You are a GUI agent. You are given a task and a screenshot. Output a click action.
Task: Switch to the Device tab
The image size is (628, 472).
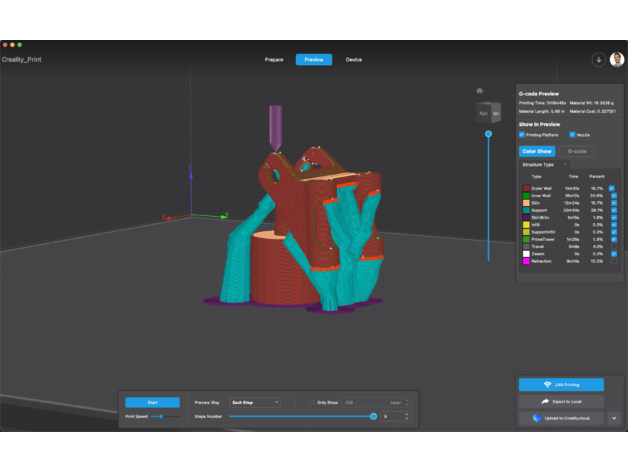[x=354, y=60]
